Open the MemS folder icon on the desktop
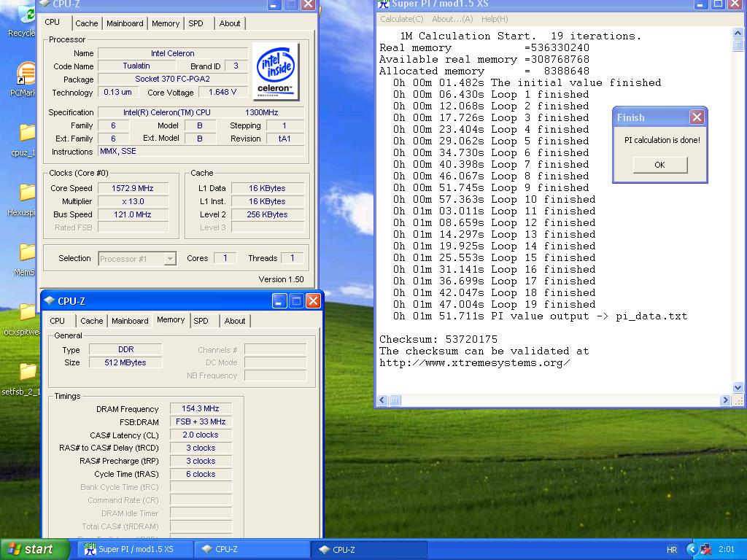This screenshot has height=560, width=747. [x=28, y=252]
